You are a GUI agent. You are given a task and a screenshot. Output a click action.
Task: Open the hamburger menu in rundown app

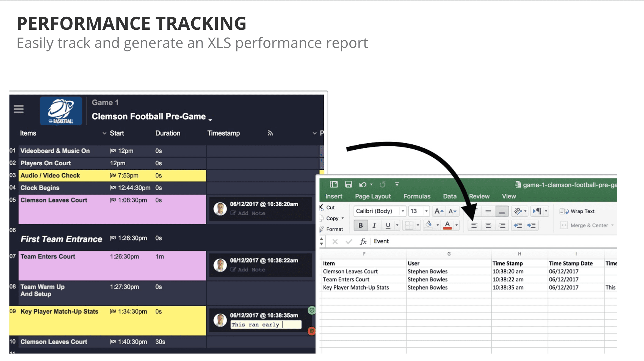19,109
